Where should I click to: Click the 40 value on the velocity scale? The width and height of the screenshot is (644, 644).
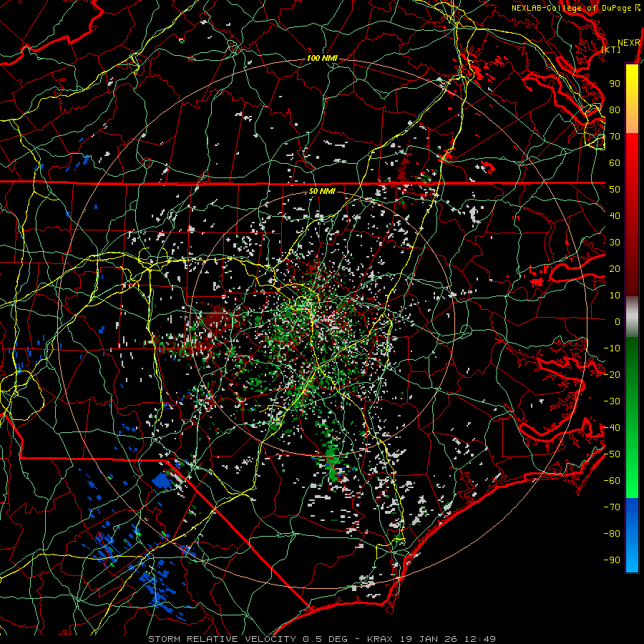coord(615,215)
